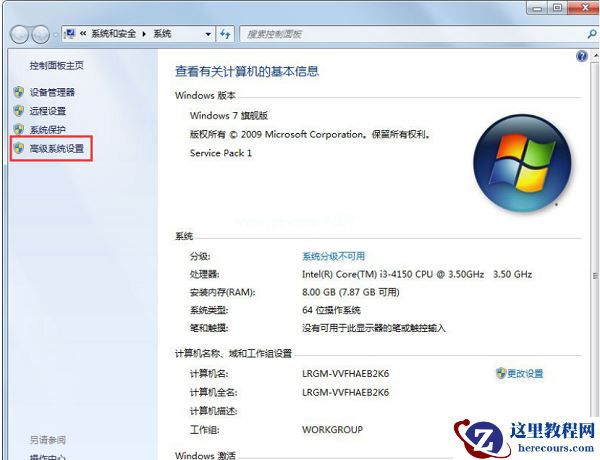Click shield icon beside 高级系统设置
Viewport: 600px width, 460px height.
pos(18,148)
